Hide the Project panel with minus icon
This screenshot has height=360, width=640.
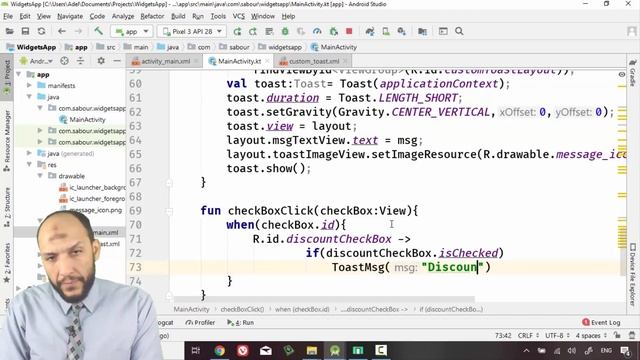pyautogui.click(x=117, y=61)
